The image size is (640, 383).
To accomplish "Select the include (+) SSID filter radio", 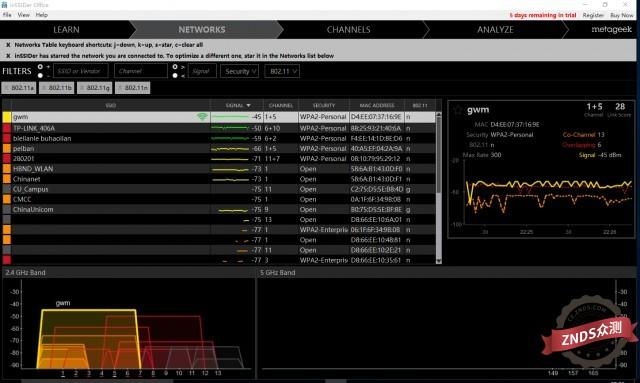I will 40,67.
